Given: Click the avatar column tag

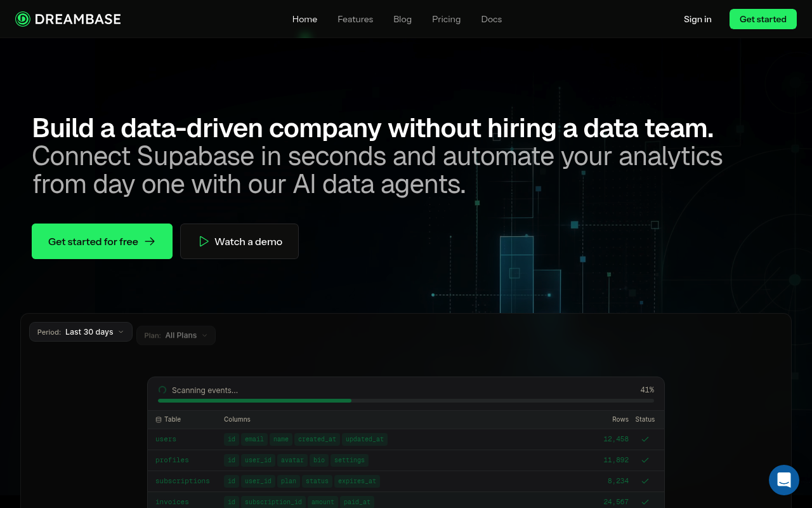Looking at the screenshot, I should pyautogui.click(x=292, y=460).
